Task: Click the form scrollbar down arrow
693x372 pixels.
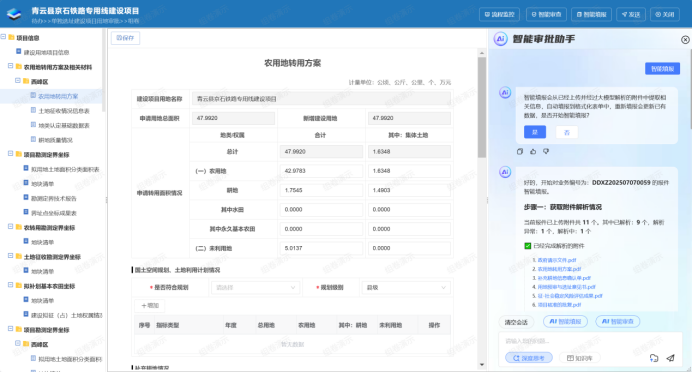Action: click(482, 365)
